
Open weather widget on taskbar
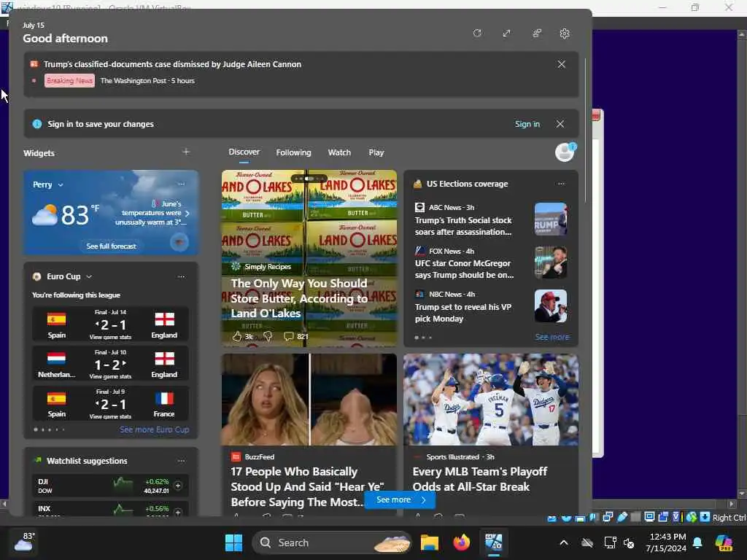pyautogui.click(x=23, y=542)
